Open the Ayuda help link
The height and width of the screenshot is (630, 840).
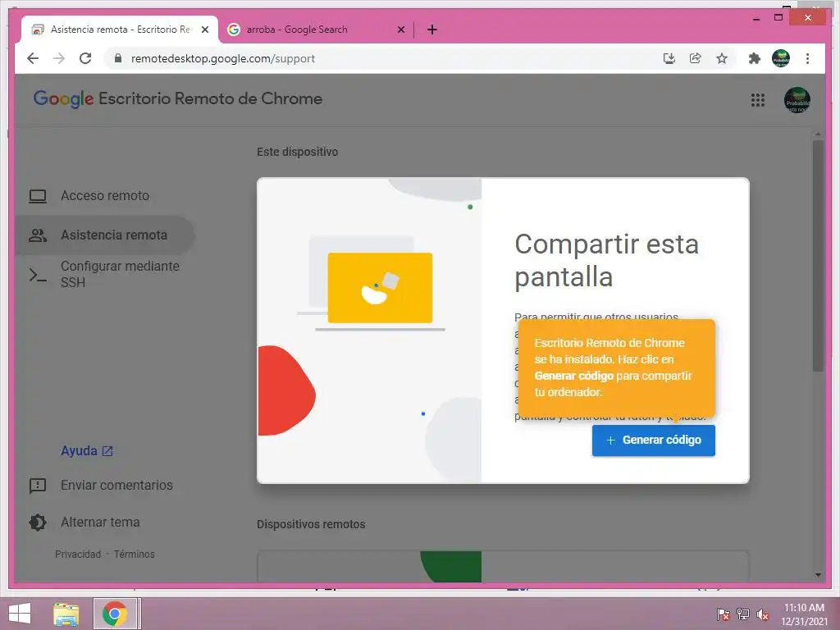click(x=86, y=450)
